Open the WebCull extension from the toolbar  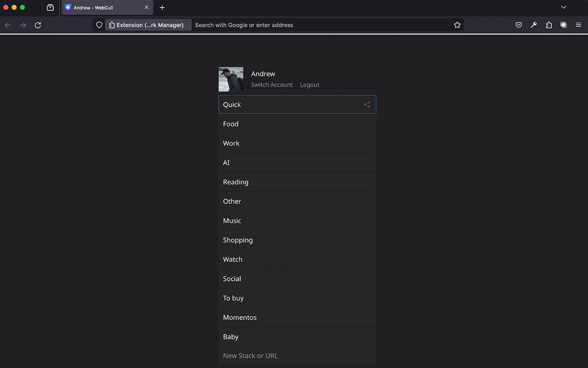(563, 25)
